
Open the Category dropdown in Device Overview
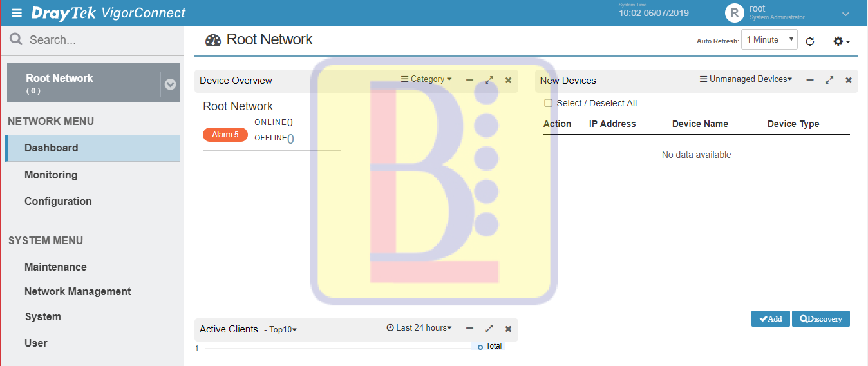(426, 79)
